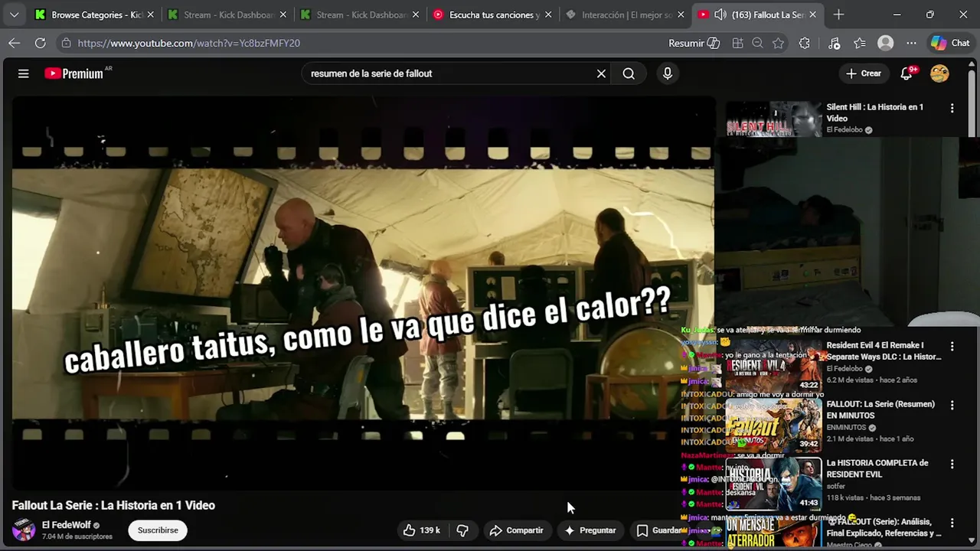Open Resident Evil 4 Remake video title
This screenshot has height=551, width=980.
(x=884, y=350)
